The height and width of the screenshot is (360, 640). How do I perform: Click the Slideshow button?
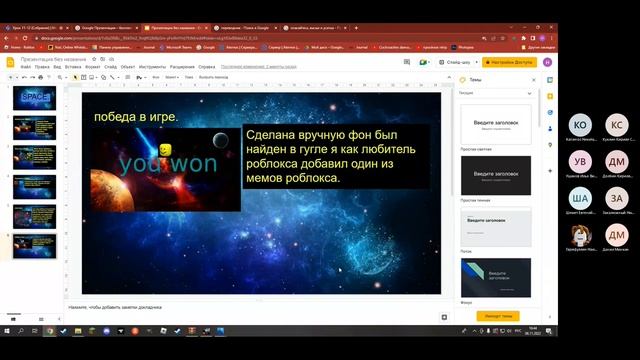[x=455, y=62]
